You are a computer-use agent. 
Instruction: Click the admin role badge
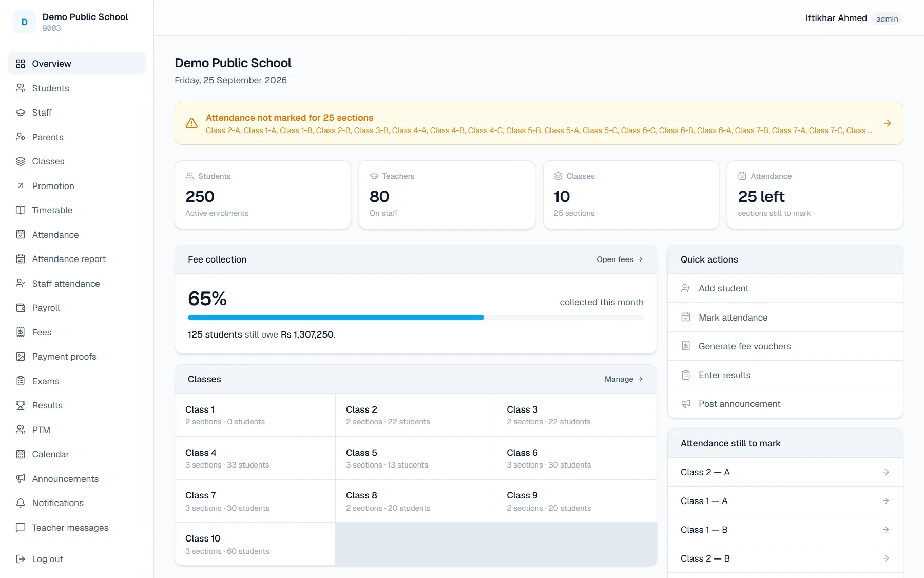(887, 19)
